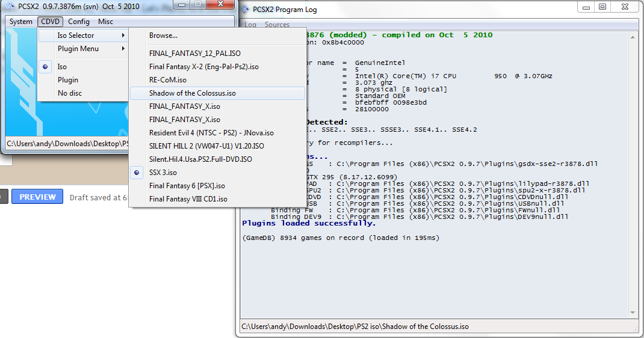Expand the Plugin Menu submenu
644x338 pixels.
[x=84, y=49]
